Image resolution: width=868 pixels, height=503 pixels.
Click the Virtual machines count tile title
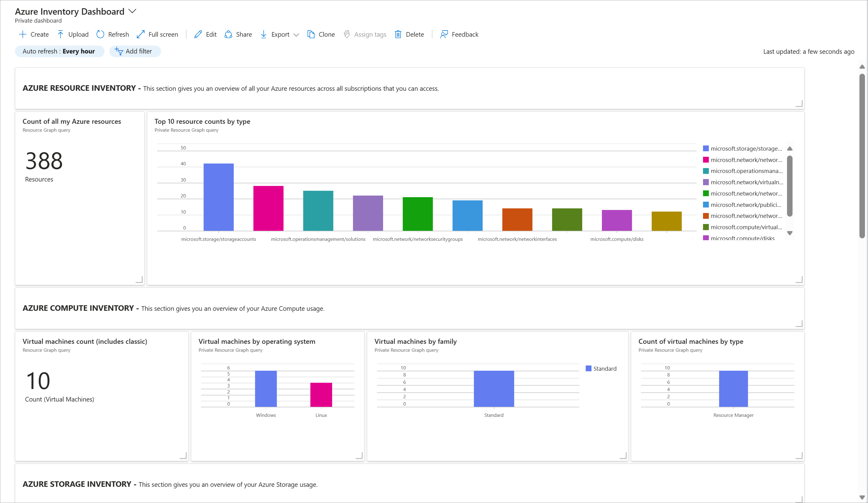click(85, 341)
